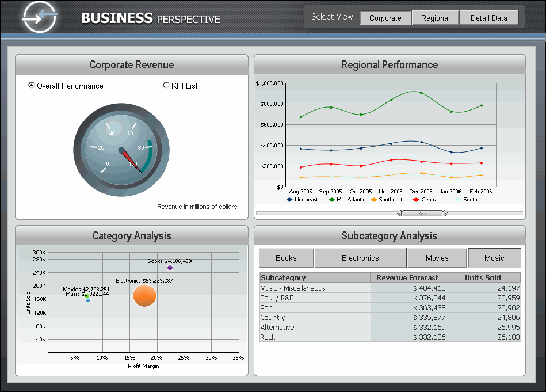This screenshot has width=546, height=392.
Task: Select the Music subcategory tab
Action: 494,258
